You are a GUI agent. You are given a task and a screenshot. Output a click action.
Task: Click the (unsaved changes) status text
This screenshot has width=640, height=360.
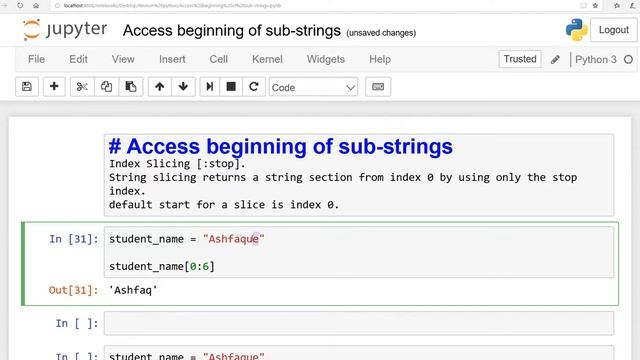click(381, 33)
